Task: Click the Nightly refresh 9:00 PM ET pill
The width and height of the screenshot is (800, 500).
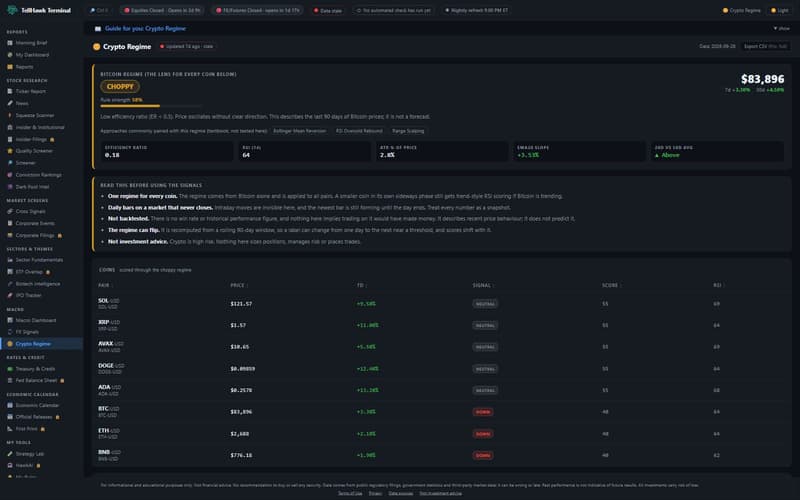Action: pyautogui.click(x=477, y=10)
